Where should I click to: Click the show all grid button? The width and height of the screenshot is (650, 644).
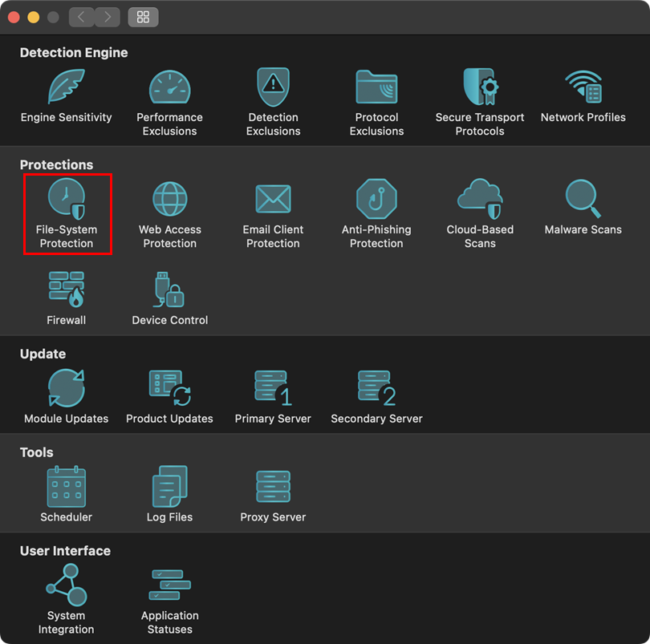click(x=143, y=17)
